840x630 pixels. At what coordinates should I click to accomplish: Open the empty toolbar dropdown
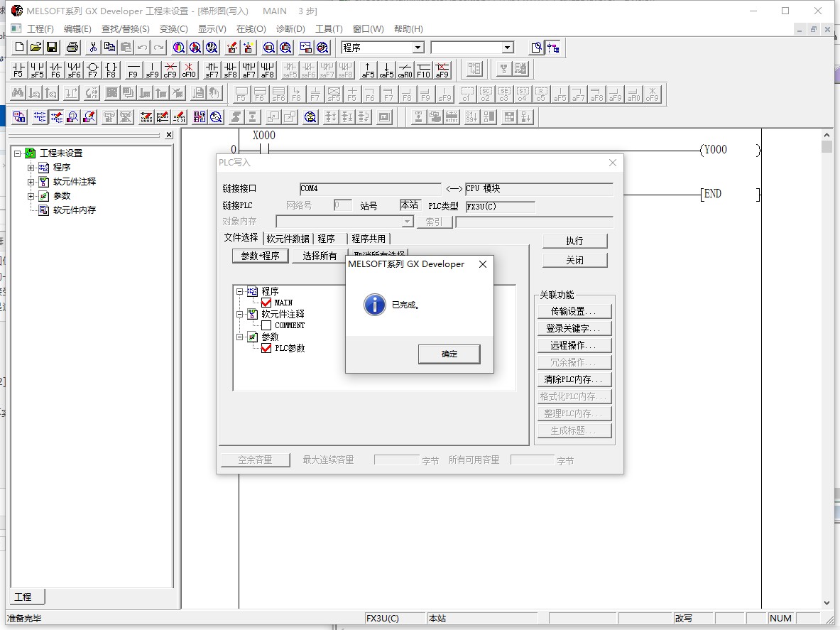click(x=507, y=48)
